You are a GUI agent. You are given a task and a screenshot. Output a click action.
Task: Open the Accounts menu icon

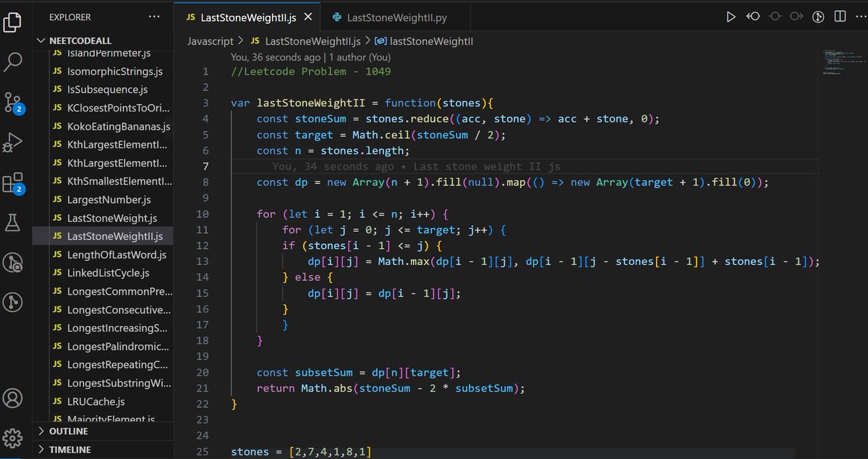12,398
